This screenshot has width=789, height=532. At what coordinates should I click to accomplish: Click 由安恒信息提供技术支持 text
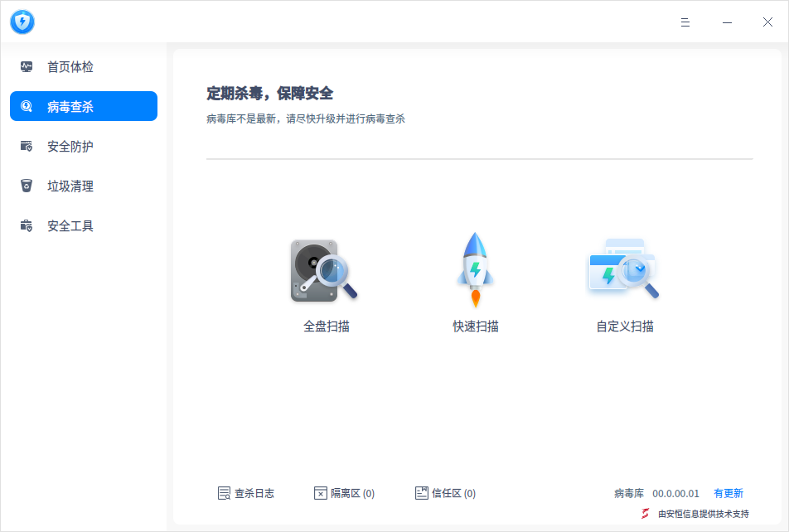point(704,514)
